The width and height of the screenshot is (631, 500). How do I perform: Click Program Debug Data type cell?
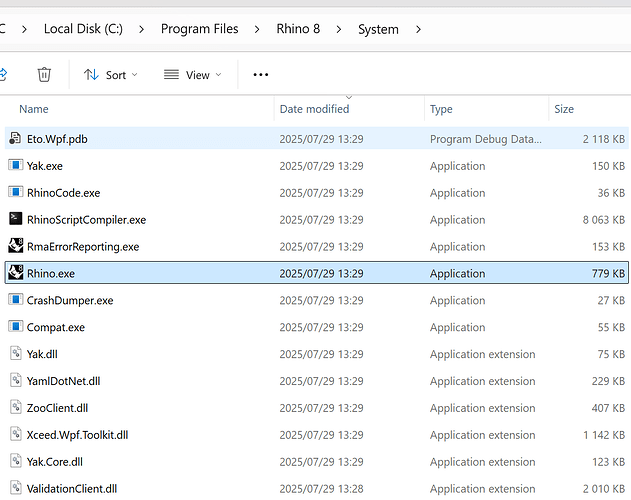pos(486,139)
